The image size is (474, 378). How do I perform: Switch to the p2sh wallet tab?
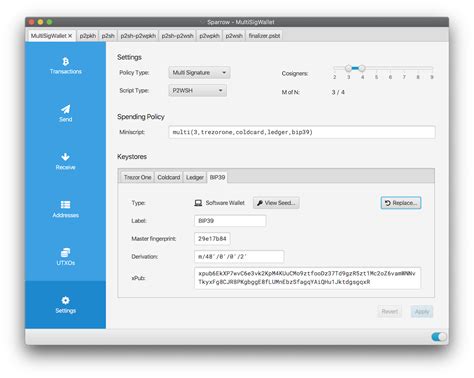click(x=108, y=36)
